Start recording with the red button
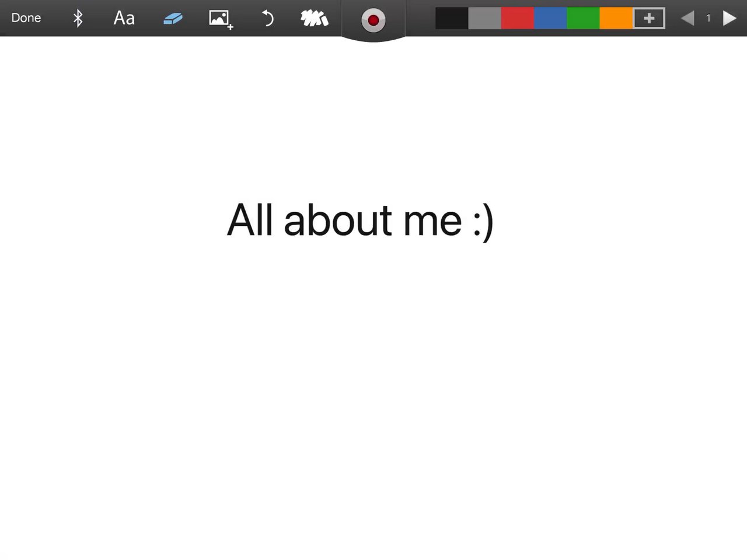The image size is (747, 560). tap(373, 20)
